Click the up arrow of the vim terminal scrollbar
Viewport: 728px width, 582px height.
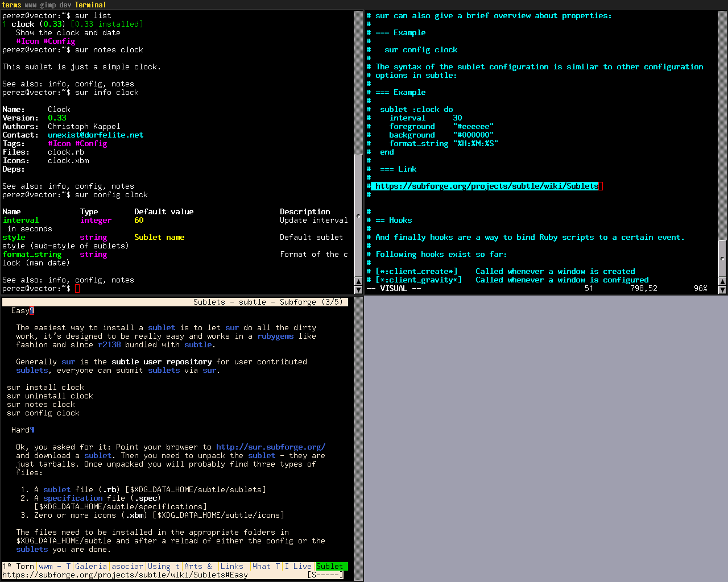[722, 281]
